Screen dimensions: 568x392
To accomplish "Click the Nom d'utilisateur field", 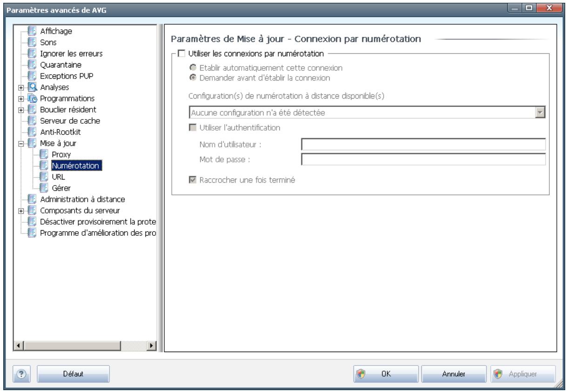I will point(423,144).
